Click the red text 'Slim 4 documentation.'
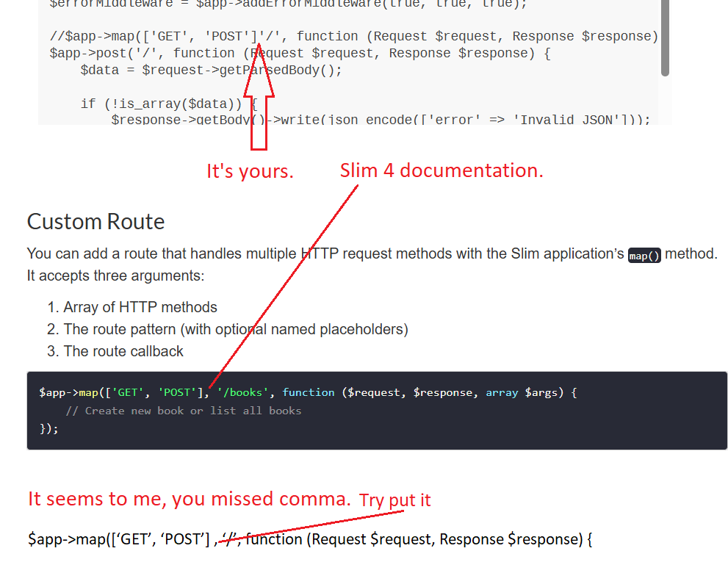Screen dimensions: 728x587 (442, 170)
